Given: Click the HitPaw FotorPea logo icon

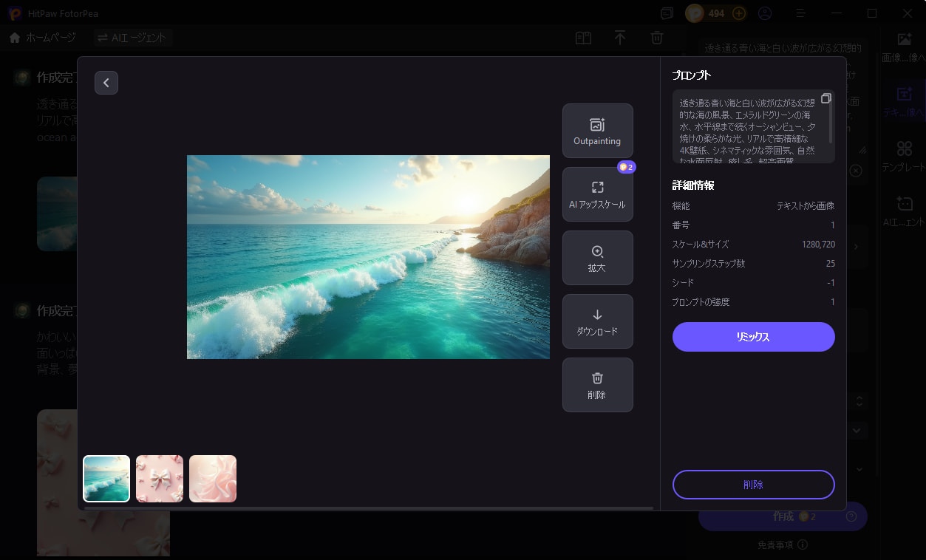Looking at the screenshot, I should (x=15, y=13).
